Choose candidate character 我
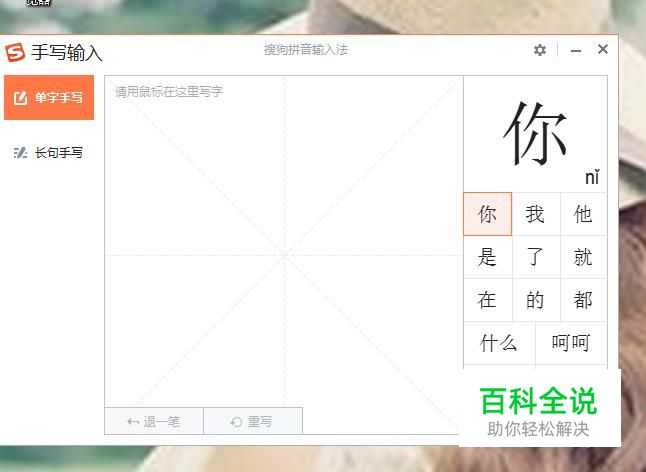This screenshot has height=472, width=646. pos(536,214)
